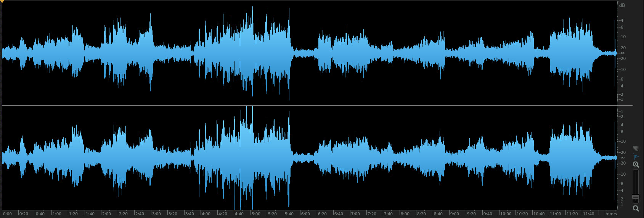Image resolution: width=644 pixels, height=218 pixels.
Task: Click 11:40 on the time ruler
Action: tap(589, 214)
